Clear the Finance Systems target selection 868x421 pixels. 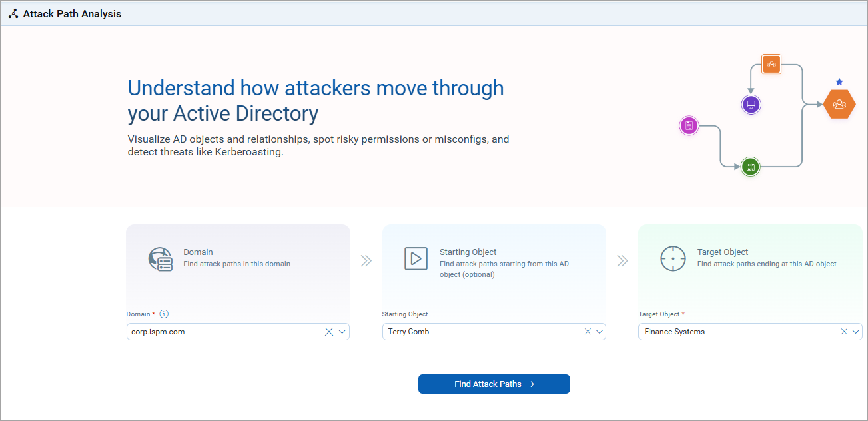pos(843,331)
